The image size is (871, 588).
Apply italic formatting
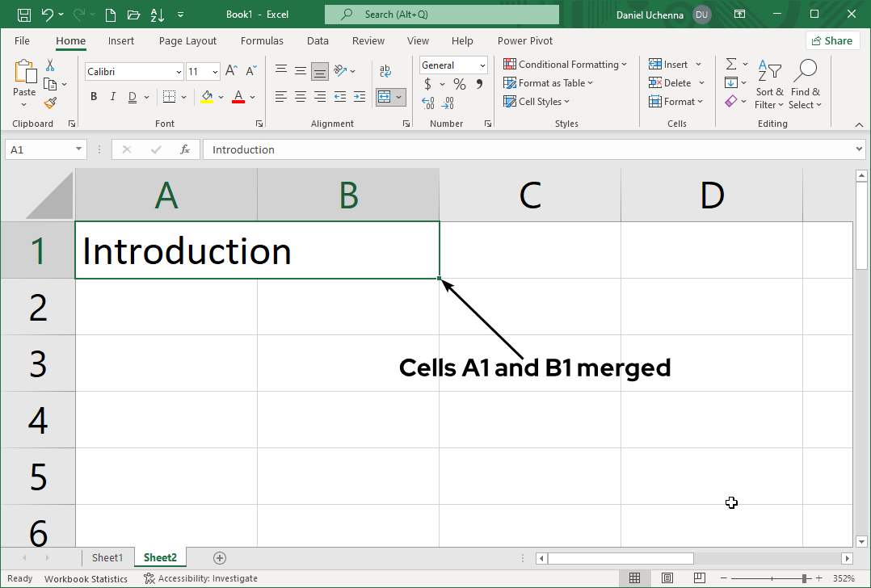pos(112,96)
